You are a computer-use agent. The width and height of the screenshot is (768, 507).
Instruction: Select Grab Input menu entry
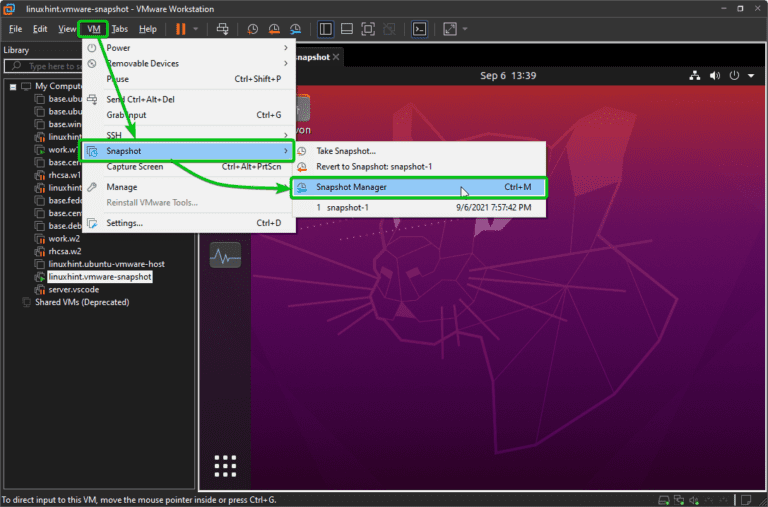point(189,115)
